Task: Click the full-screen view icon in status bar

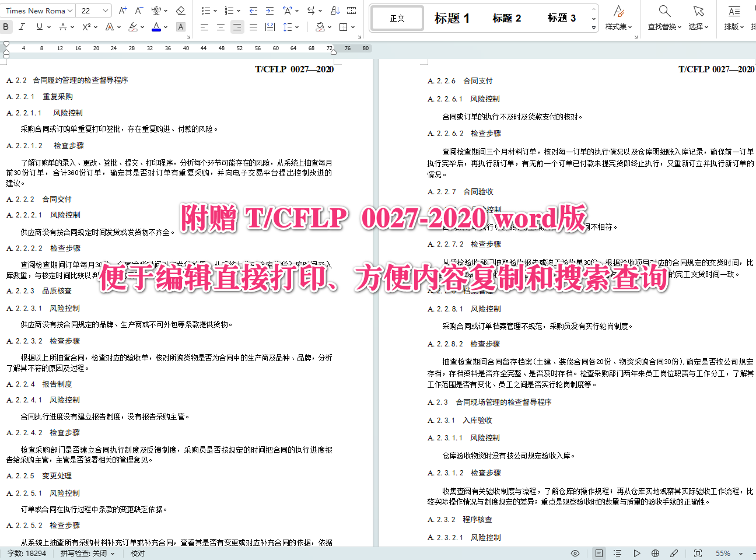Action: [698, 553]
